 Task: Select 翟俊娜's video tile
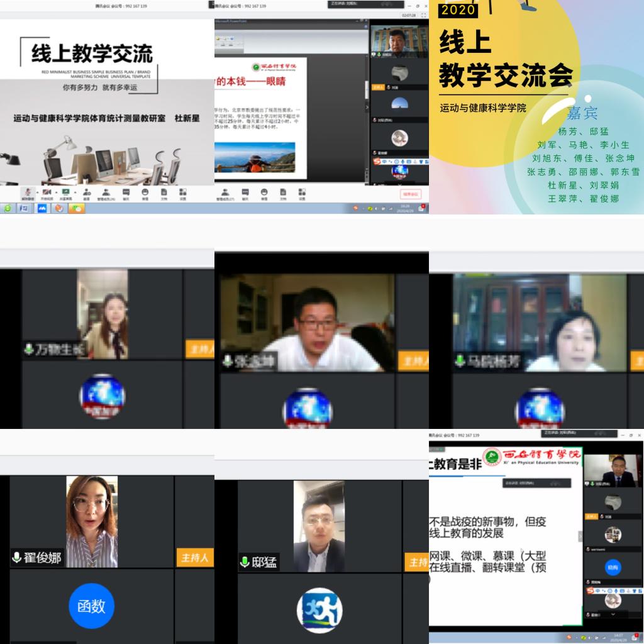pyautogui.click(x=92, y=521)
